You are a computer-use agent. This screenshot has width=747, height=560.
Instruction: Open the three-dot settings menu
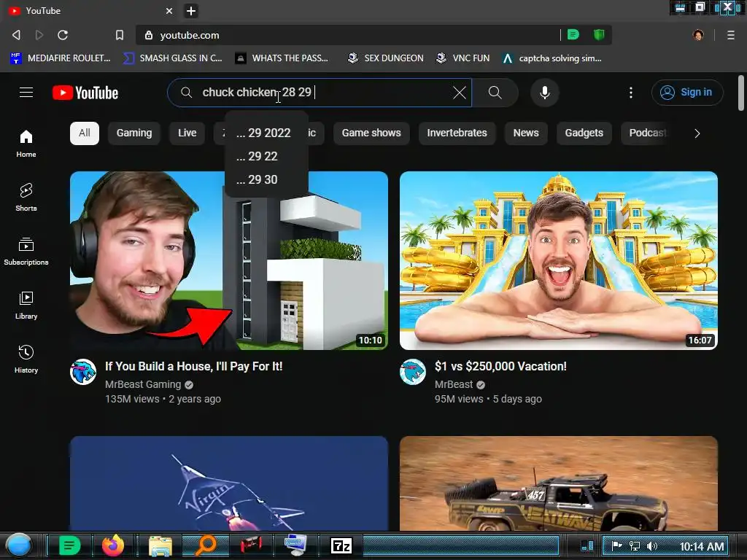click(x=631, y=93)
